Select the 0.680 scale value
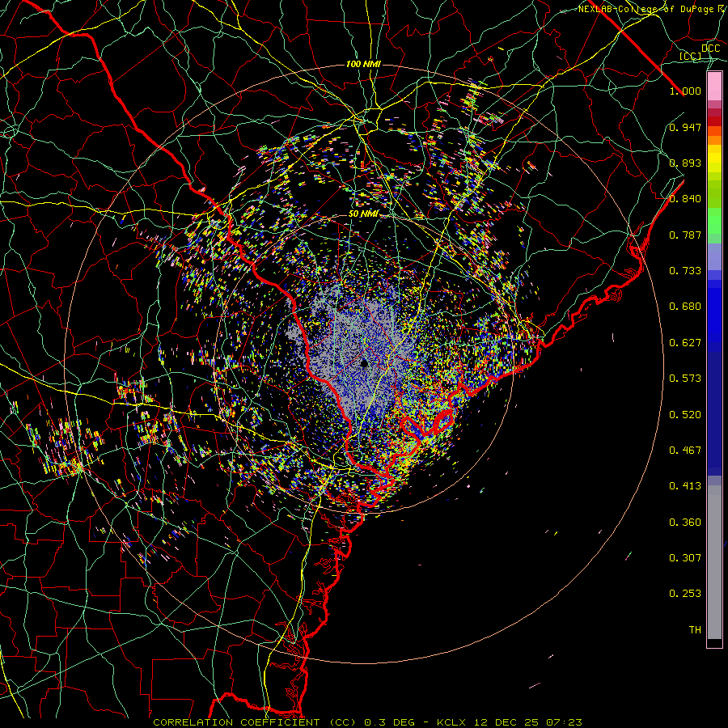This screenshot has height=728, width=728. 685,307
